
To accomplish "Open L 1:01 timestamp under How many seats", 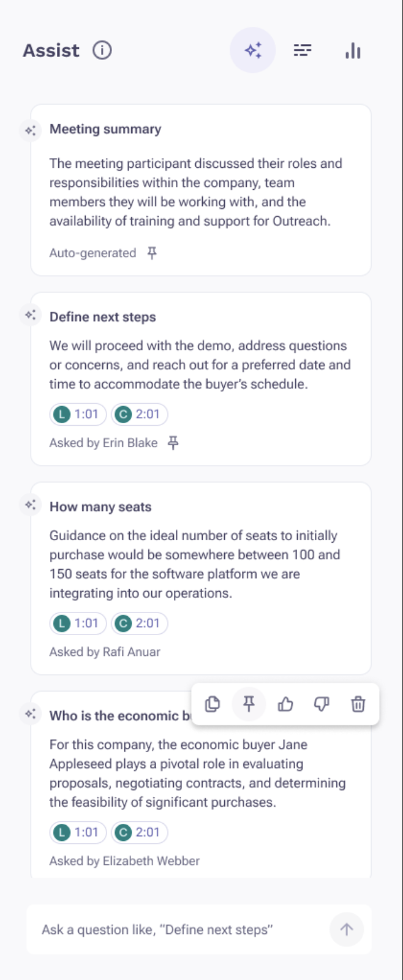I will pyautogui.click(x=78, y=624).
